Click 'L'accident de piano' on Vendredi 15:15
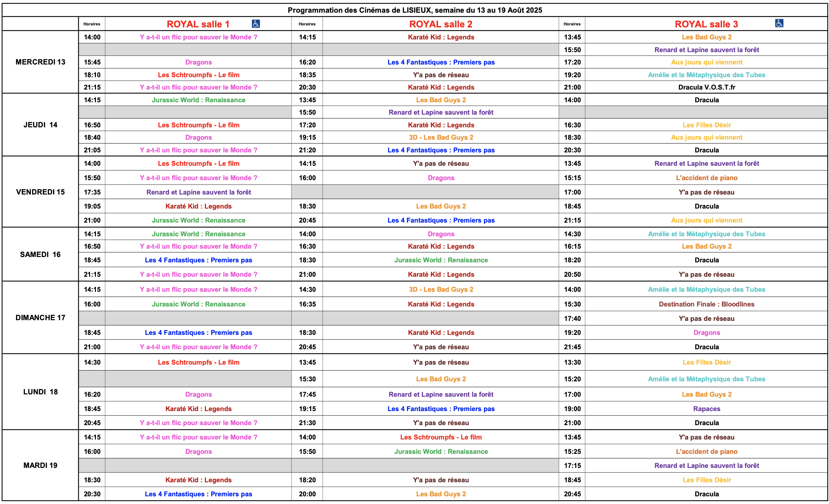 click(x=707, y=178)
